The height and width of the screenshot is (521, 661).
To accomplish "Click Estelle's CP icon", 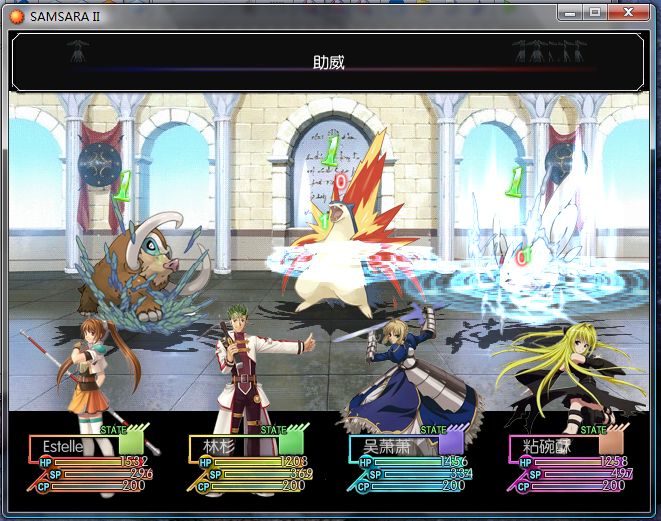I will coord(43,487).
